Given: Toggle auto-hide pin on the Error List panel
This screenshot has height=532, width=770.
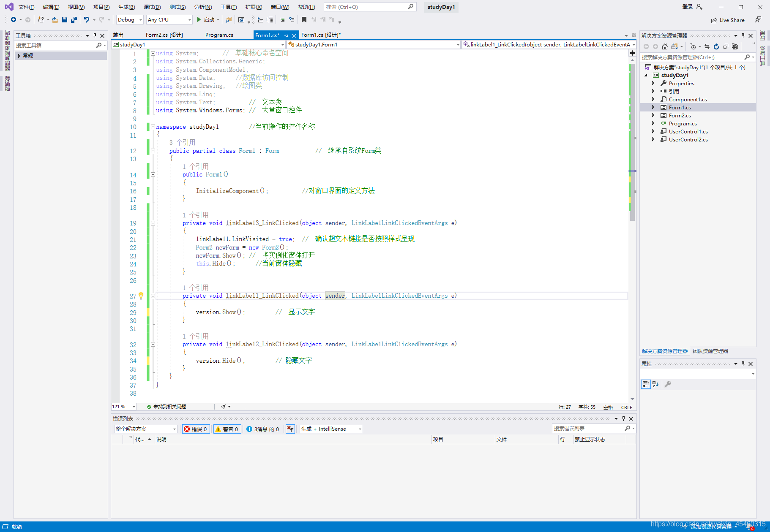Looking at the screenshot, I should coord(623,418).
